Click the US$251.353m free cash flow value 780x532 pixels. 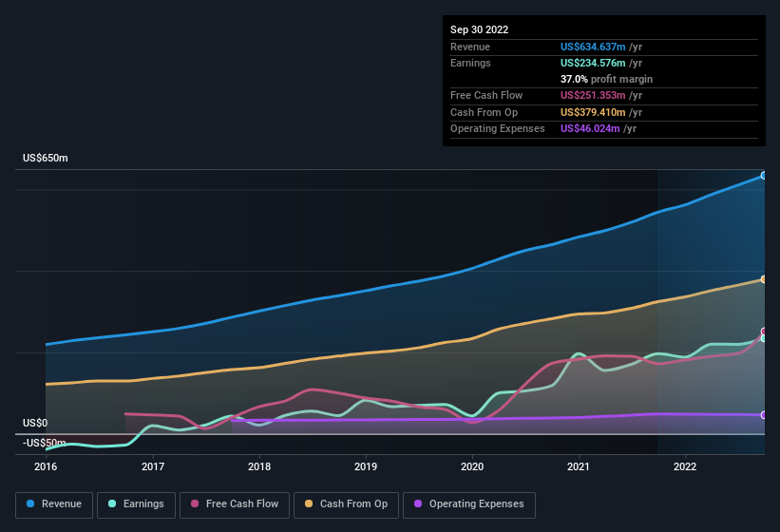(593, 95)
